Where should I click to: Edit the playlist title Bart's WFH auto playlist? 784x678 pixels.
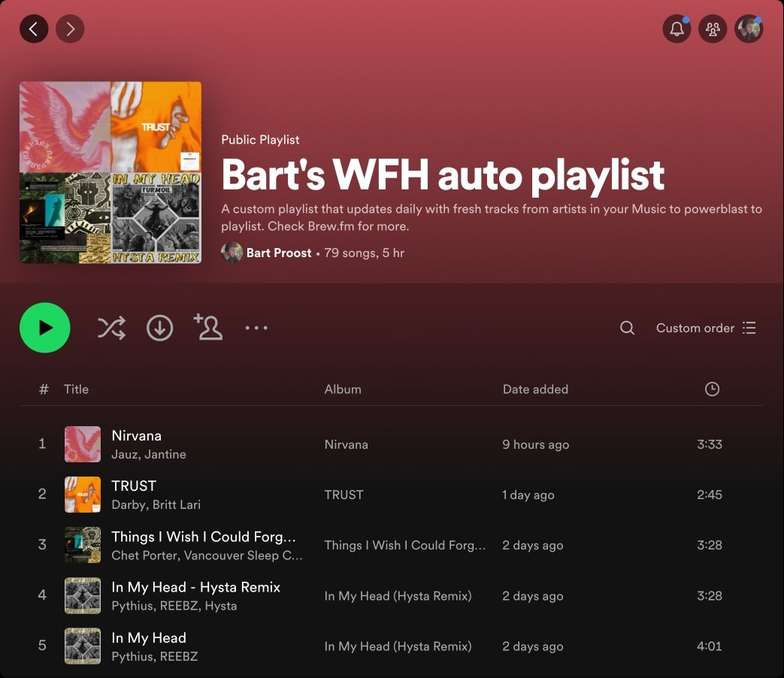443,175
